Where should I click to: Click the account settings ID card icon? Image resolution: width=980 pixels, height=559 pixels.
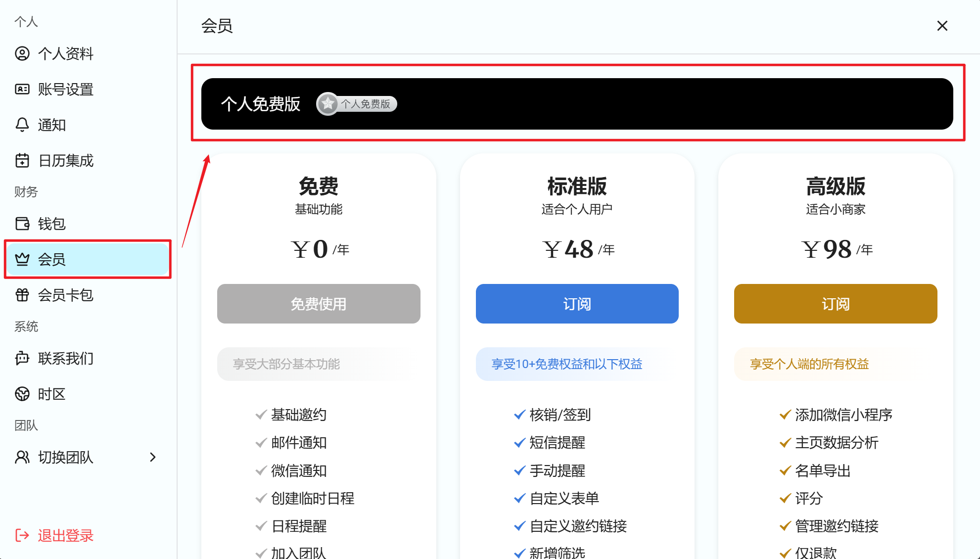pos(22,89)
